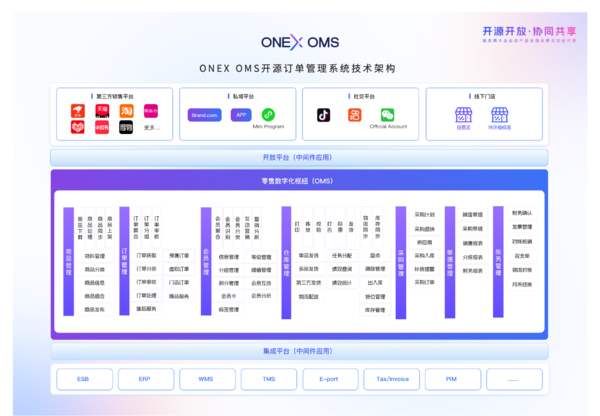Click the TikTok icon under 社交平台

click(324, 115)
